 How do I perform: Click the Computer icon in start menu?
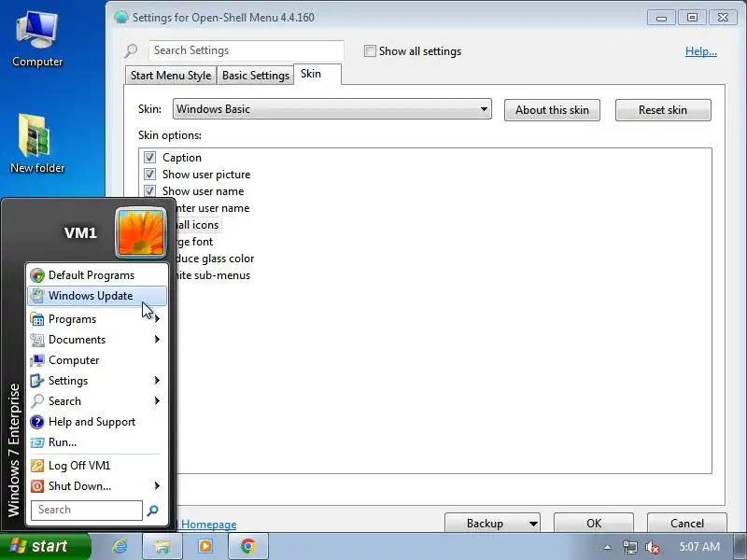coord(37,360)
